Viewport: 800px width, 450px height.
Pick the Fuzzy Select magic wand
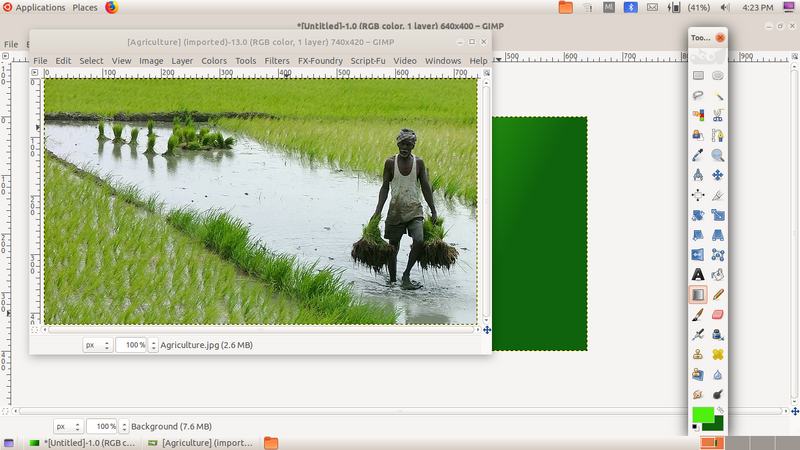[718, 95]
